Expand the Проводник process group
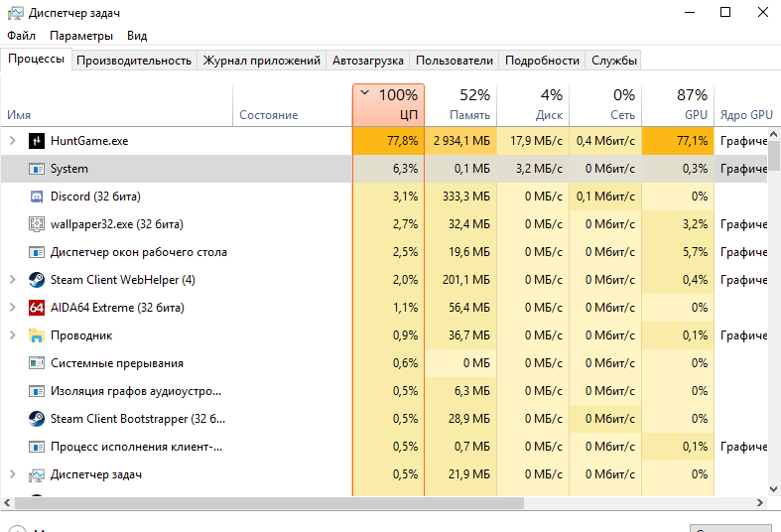This screenshot has width=781, height=532. pyautogui.click(x=13, y=335)
